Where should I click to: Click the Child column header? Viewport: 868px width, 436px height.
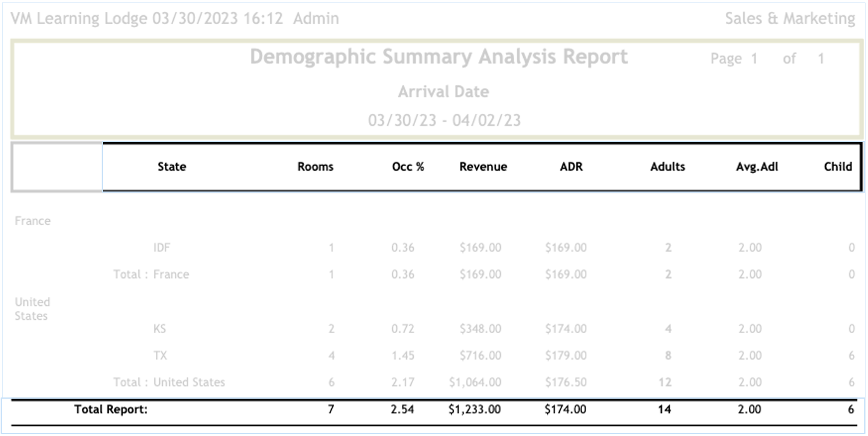pyautogui.click(x=838, y=167)
